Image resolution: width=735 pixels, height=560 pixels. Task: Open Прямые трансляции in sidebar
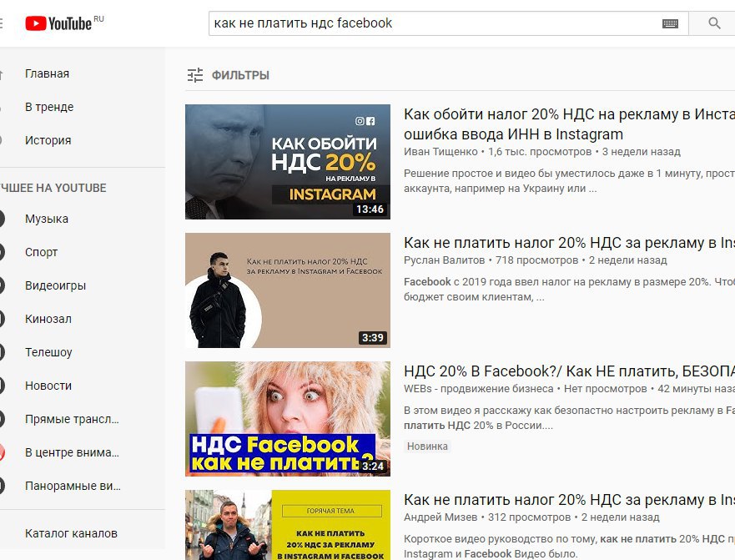point(72,419)
